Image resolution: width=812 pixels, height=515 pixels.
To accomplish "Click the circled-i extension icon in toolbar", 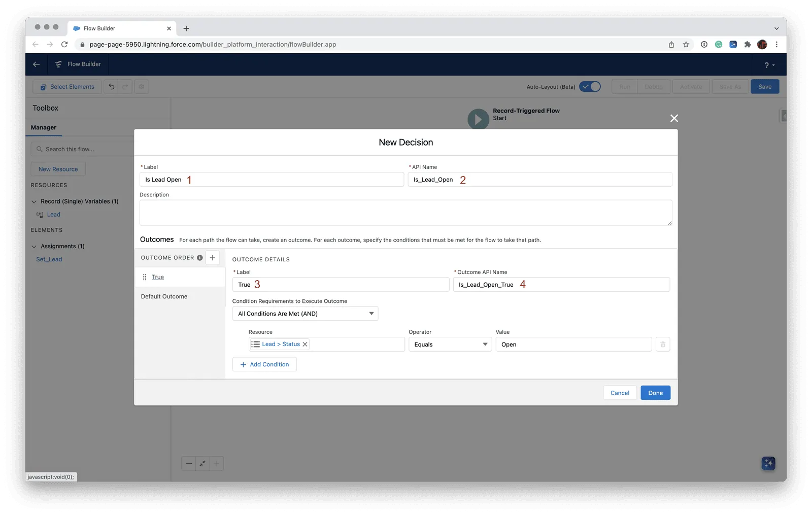I will pyautogui.click(x=704, y=45).
